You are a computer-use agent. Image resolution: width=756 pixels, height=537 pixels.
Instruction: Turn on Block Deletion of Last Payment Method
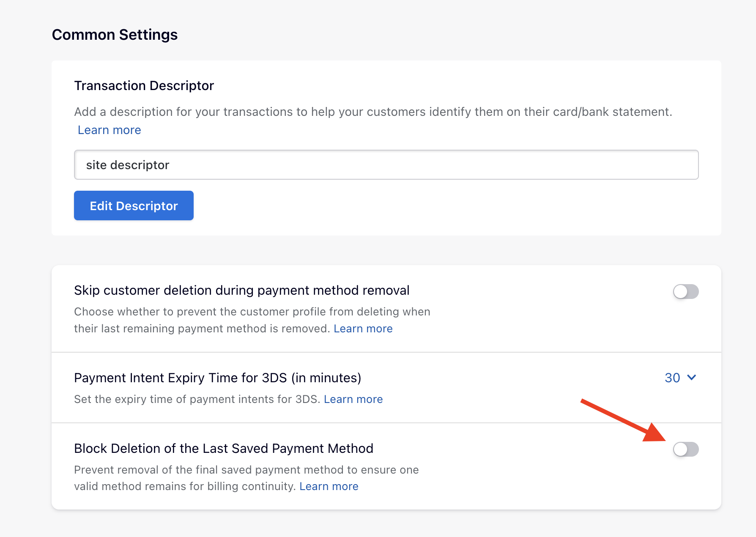tap(685, 449)
